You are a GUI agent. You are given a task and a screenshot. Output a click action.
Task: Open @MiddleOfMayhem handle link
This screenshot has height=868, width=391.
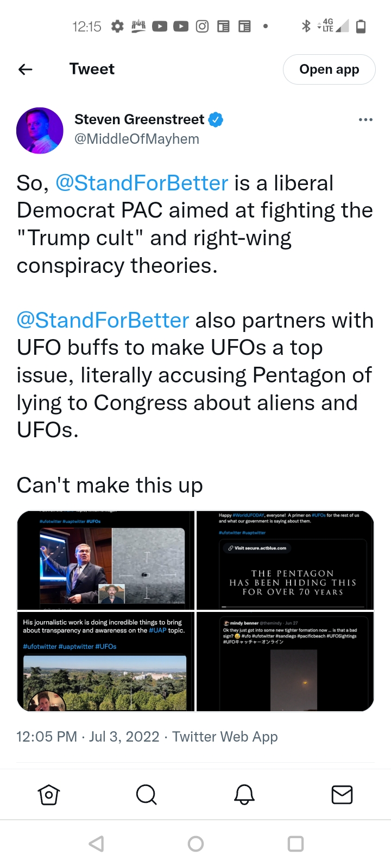(x=137, y=139)
